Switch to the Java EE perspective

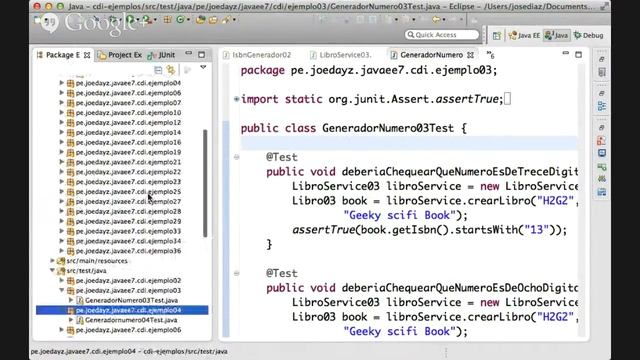tap(524, 36)
